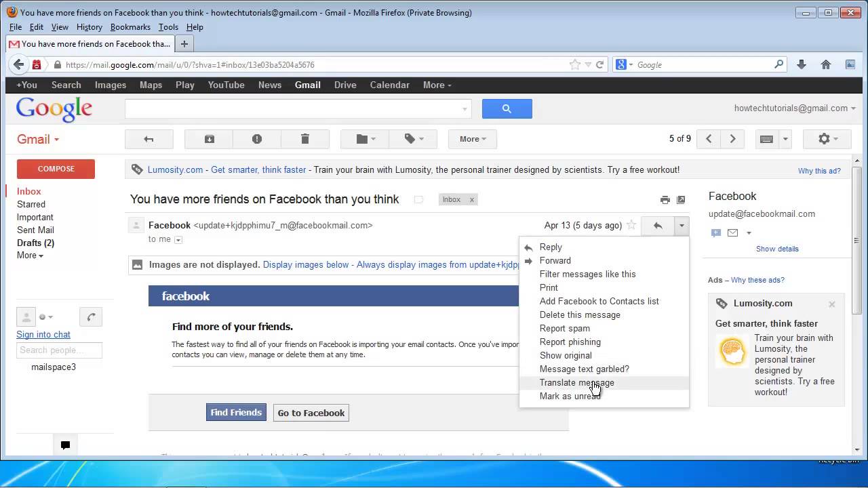
Task: Star the Facebook message
Action: point(631,225)
